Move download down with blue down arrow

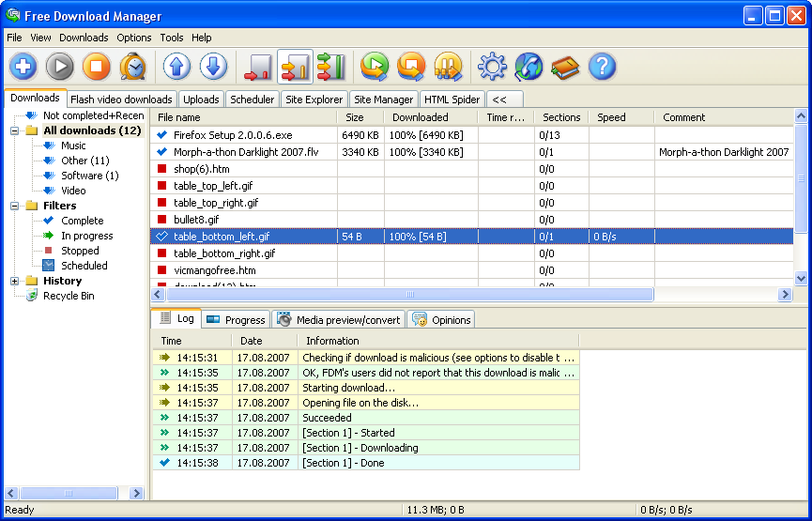click(213, 67)
